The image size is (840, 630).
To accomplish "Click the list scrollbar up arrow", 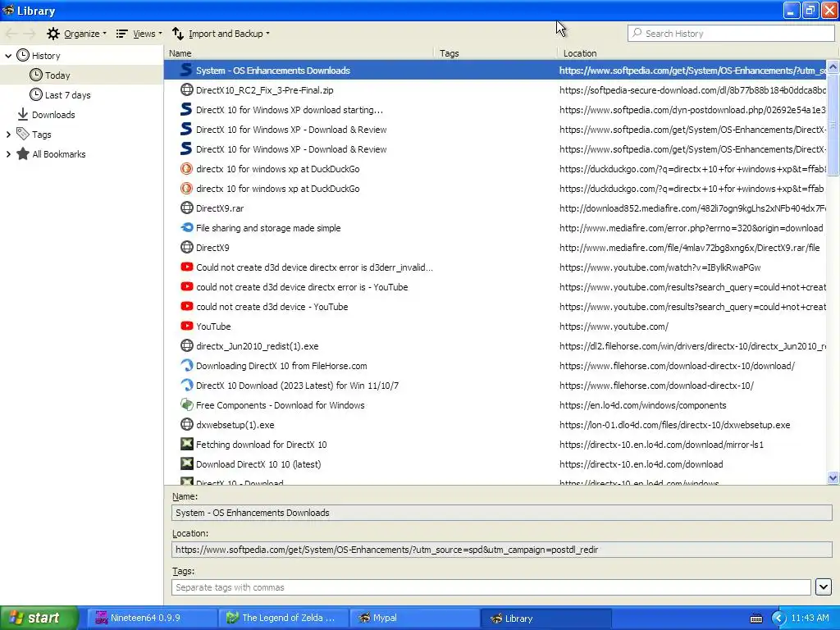I will (x=833, y=67).
